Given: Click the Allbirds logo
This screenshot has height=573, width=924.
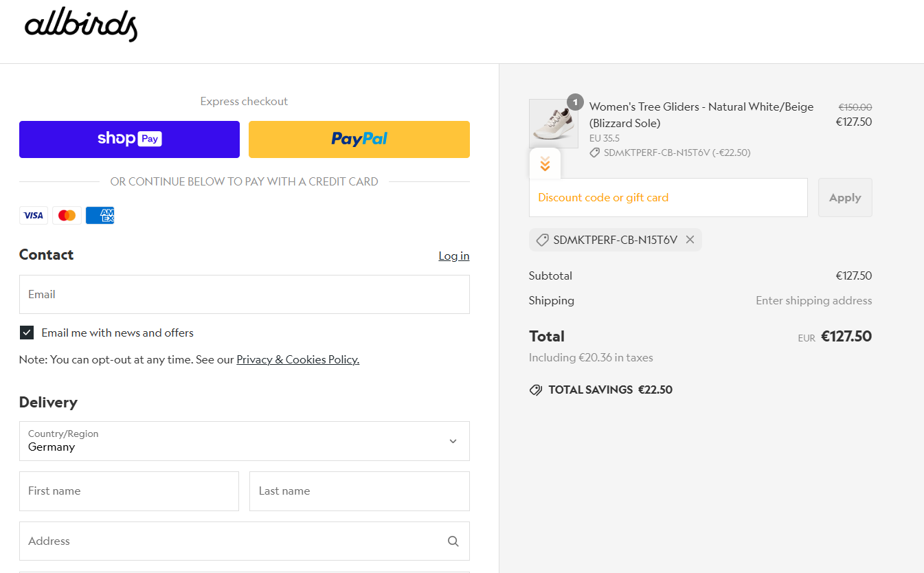Looking at the screenshot, I should pos(81,26).
